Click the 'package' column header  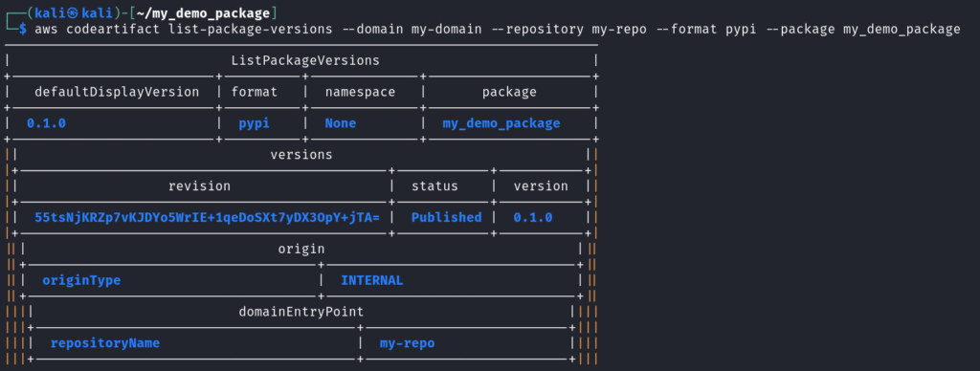[x=509, y=92]
